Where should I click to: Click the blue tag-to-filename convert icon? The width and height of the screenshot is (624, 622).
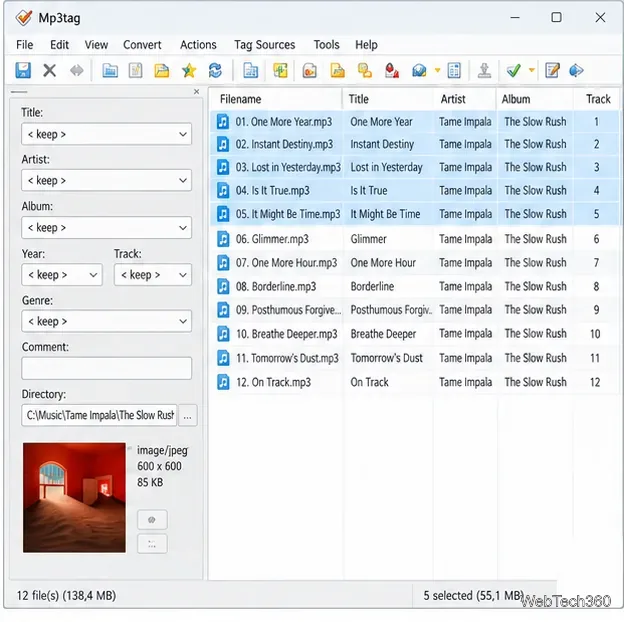point(251,70)
